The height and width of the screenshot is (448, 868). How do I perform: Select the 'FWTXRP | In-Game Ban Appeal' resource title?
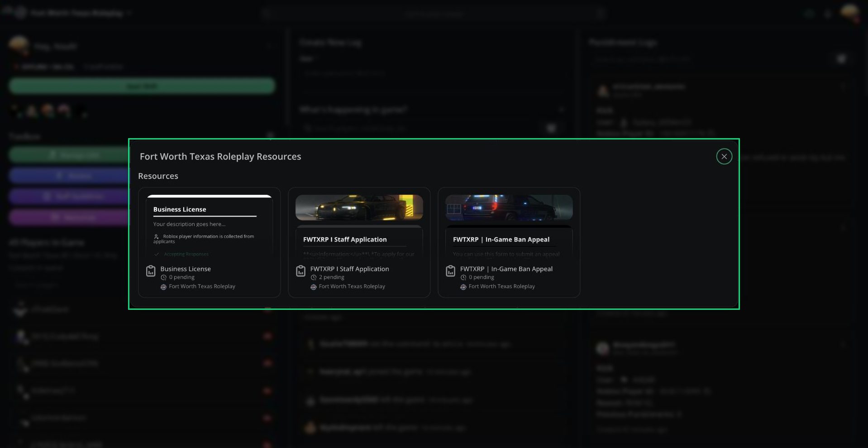pos(506,269)
